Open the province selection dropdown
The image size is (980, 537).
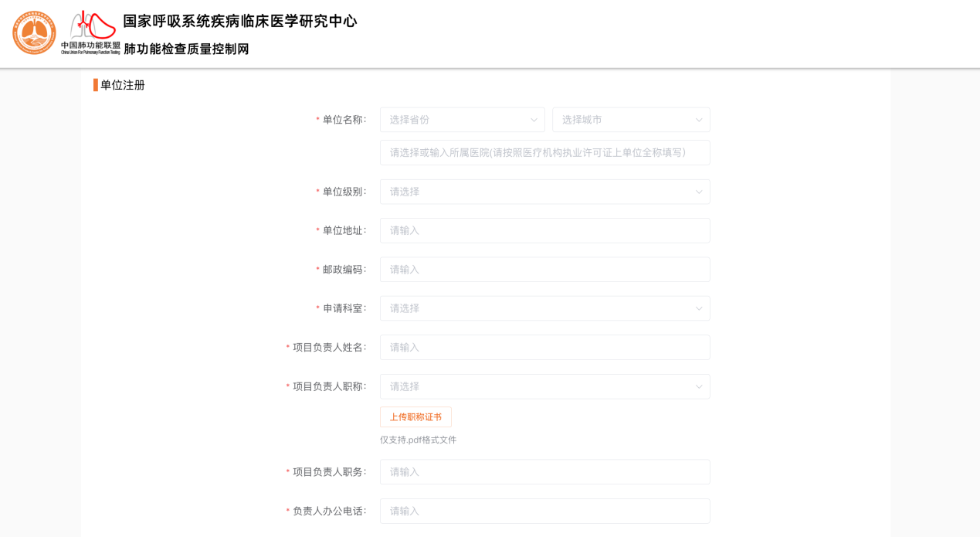[x=461, y=120]
